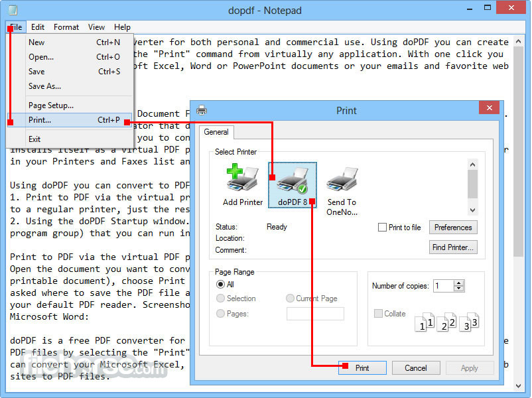Click the Find Printer... button
The width and height of the screenshot is (532, 398).
(x=453, y=247)
